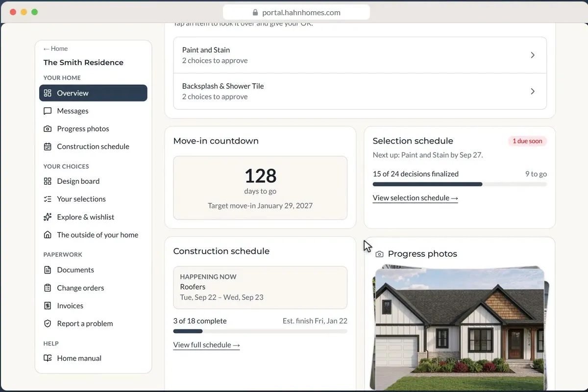Click the Documents page icon

click(x=48, y=270)
